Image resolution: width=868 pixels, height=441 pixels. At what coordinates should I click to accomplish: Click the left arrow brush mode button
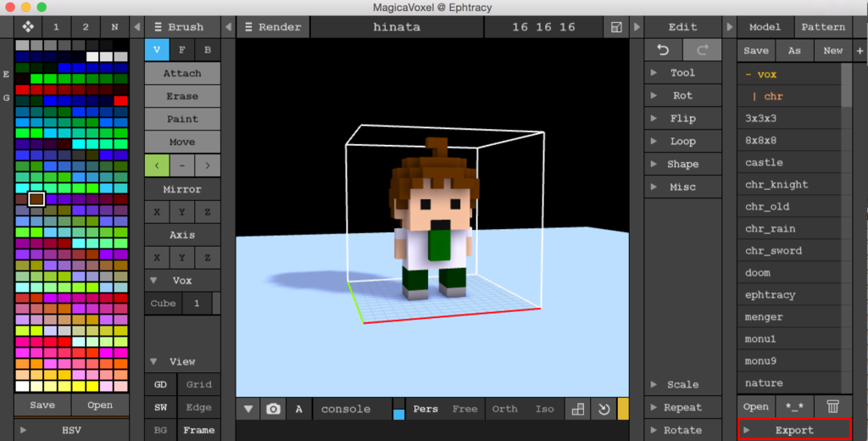(157, 165)
